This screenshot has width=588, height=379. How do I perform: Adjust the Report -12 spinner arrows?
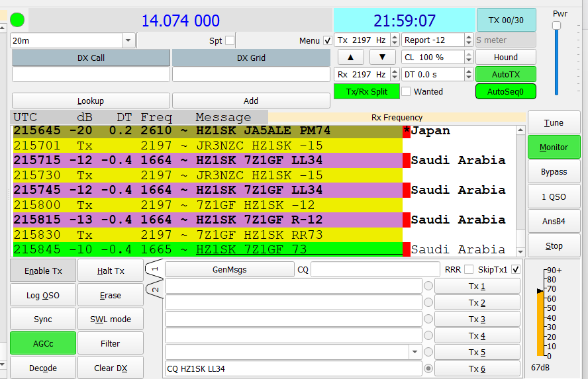pos(469,40)
